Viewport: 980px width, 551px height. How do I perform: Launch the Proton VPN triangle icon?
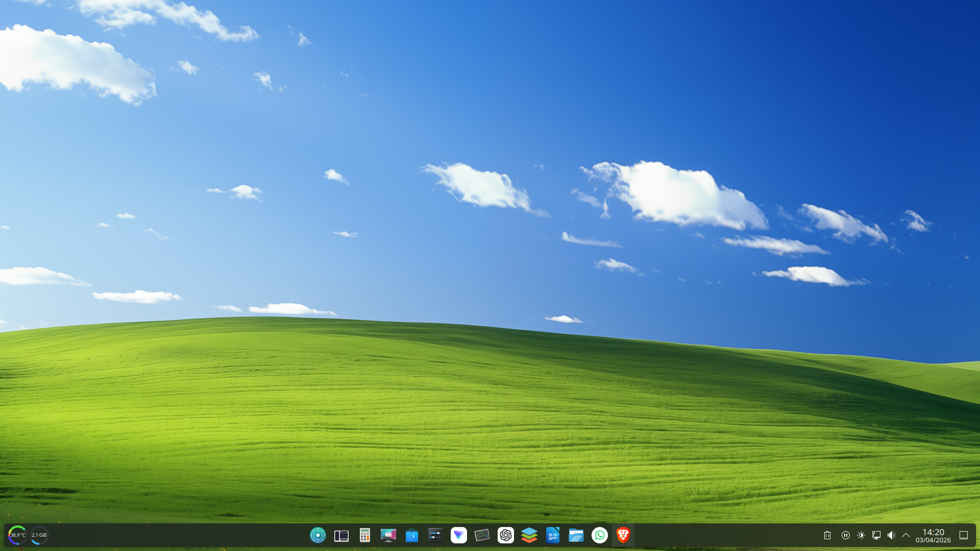coord(458,535)
